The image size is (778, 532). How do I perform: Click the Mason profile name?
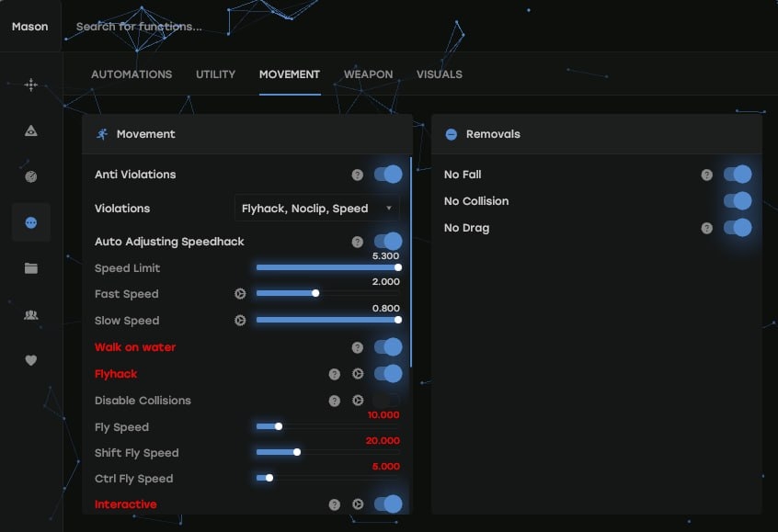coord(30,27)
